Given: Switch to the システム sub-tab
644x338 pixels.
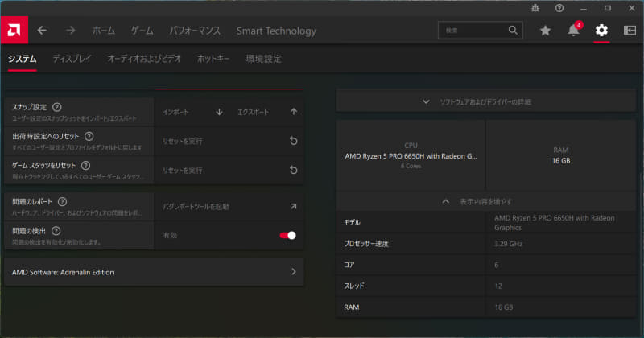Looking at the screenshot, I should point(23,59).
